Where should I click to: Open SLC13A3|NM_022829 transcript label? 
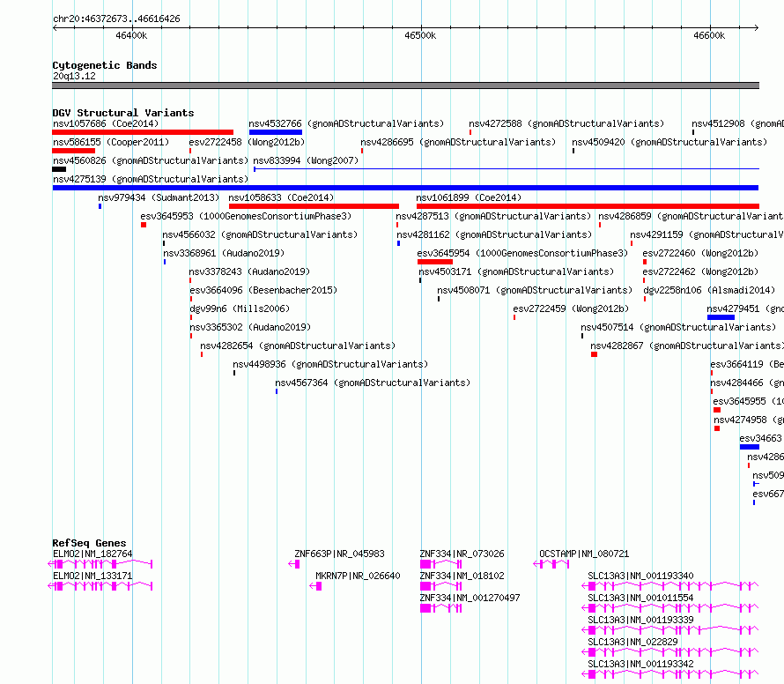point(633,642)
